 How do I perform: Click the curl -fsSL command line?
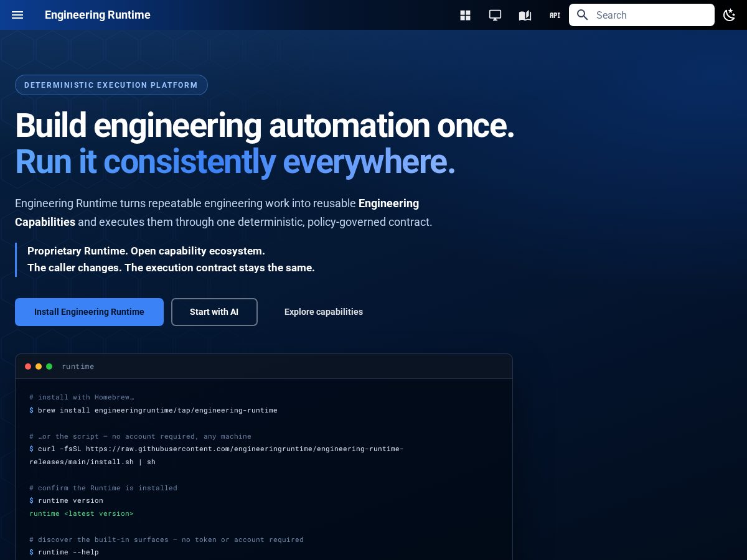[x=216, y=449]
